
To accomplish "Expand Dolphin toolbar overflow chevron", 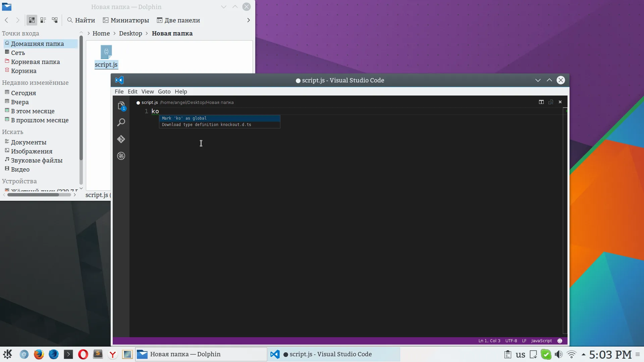I will 248,20.
